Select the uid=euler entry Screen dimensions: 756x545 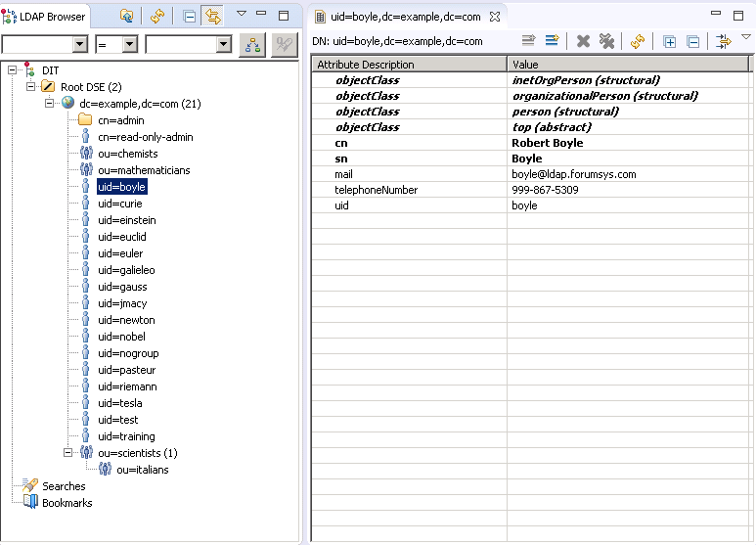coord(120,253)
